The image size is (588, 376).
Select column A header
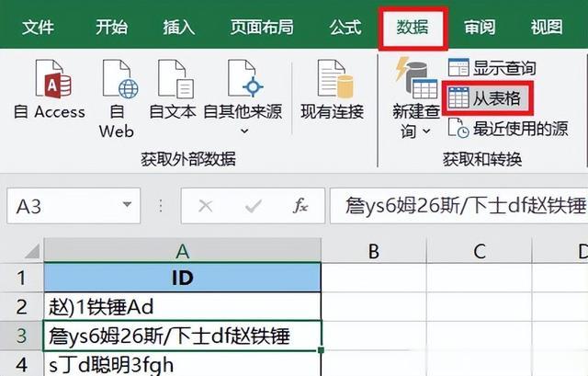[182, 251]
